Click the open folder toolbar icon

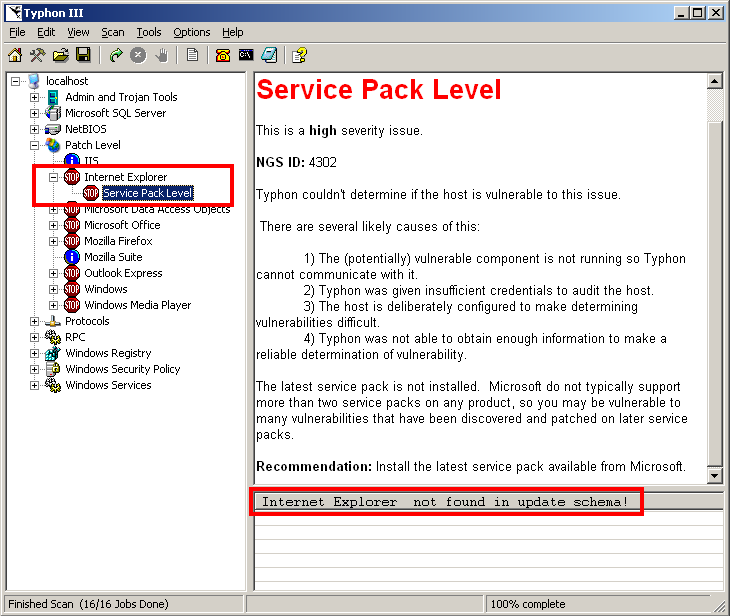point(61,55)
